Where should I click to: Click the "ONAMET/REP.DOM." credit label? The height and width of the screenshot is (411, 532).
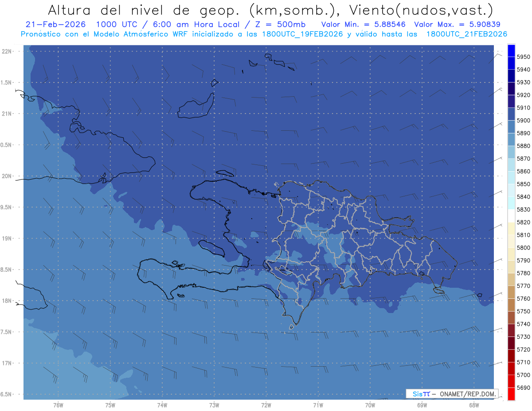(468, 394)
